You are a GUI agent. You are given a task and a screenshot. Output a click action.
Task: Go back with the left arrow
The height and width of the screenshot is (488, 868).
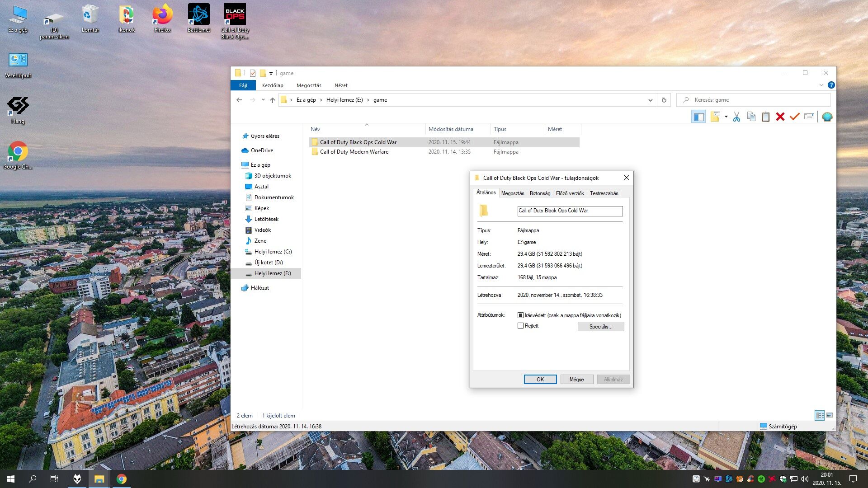pyautogui.click(x=239, y=100)
